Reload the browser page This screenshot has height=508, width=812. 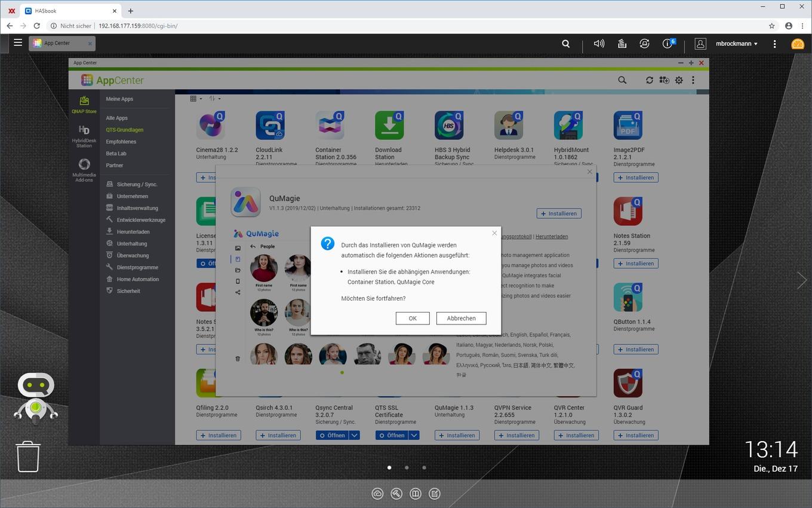click(x=36, y=26)
